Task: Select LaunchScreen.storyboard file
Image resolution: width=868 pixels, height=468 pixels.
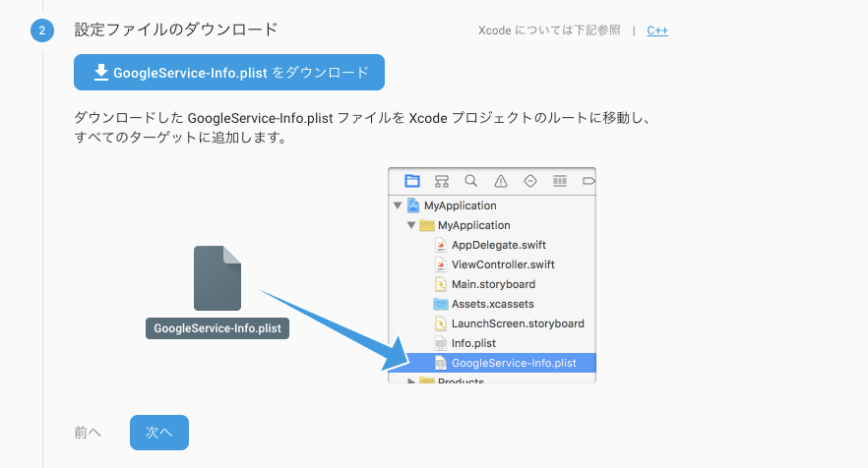Action: click(x=518, y=323)
